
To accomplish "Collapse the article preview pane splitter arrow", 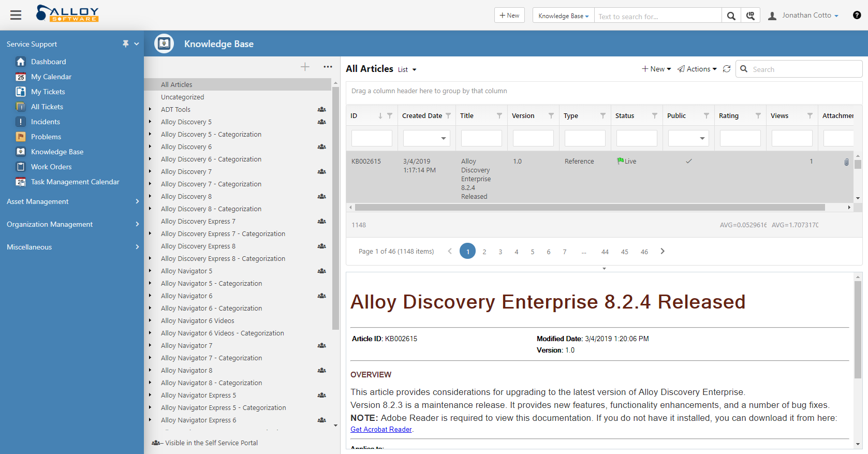I will pos(604,269).
